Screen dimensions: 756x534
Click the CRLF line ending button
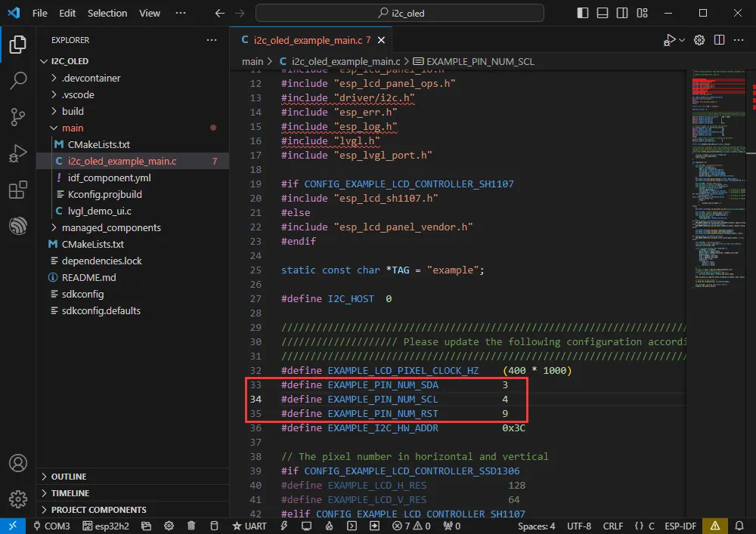tap(613, 526)
